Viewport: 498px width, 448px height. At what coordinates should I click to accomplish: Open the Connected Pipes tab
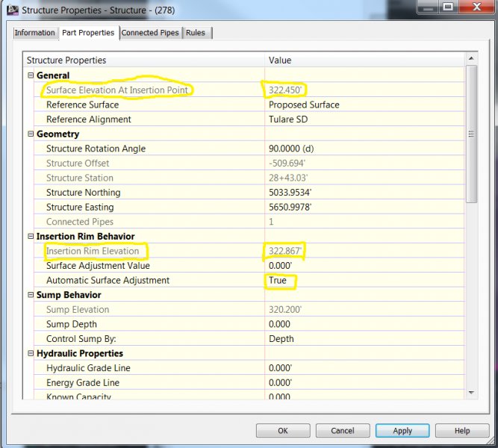point(150,33)
